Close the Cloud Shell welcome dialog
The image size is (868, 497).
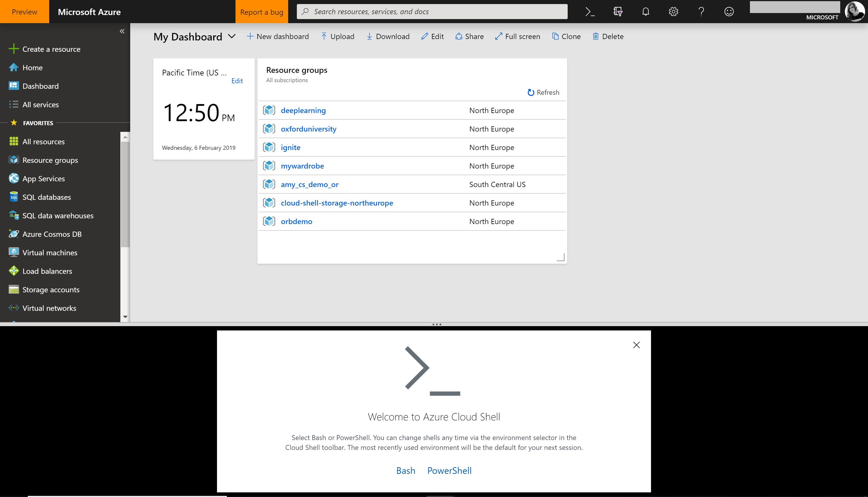[x=637, y=345]
